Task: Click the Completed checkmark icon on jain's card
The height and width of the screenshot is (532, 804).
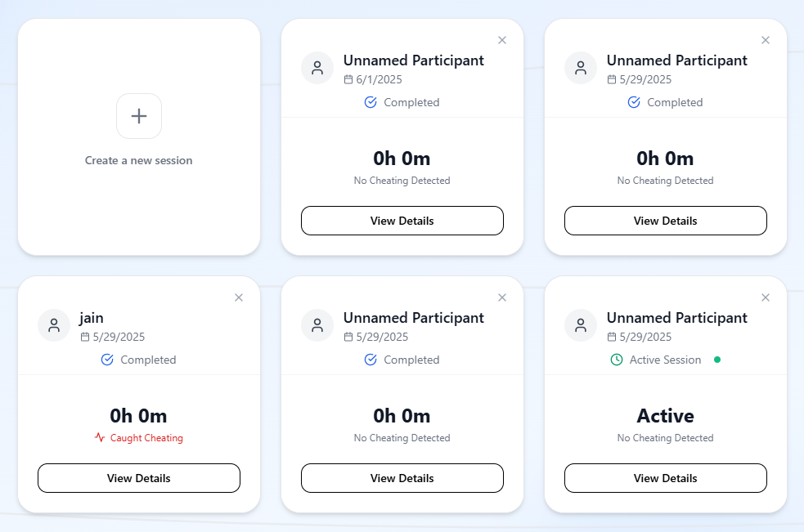Action: 107,360
